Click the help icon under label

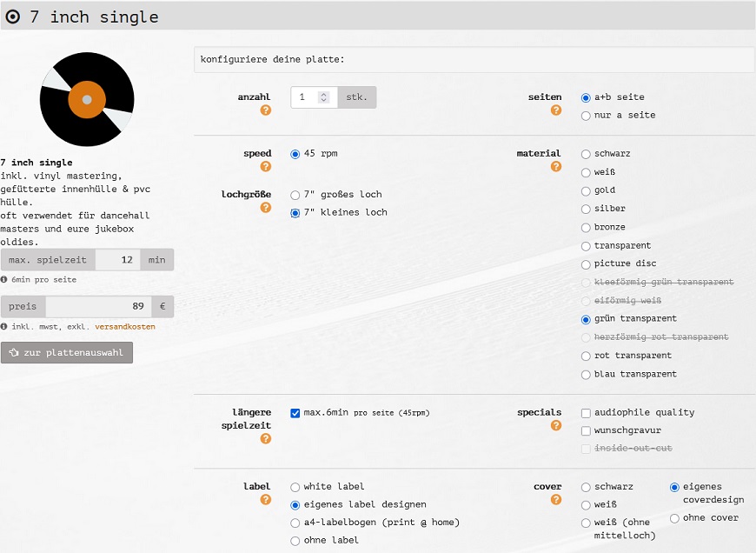tap(266, 500)
